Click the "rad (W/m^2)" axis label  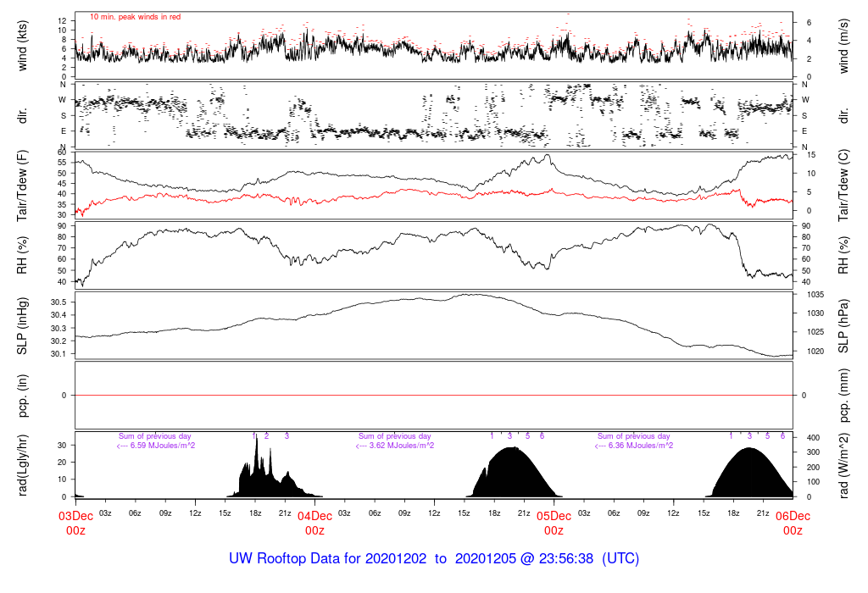[843, 466]
